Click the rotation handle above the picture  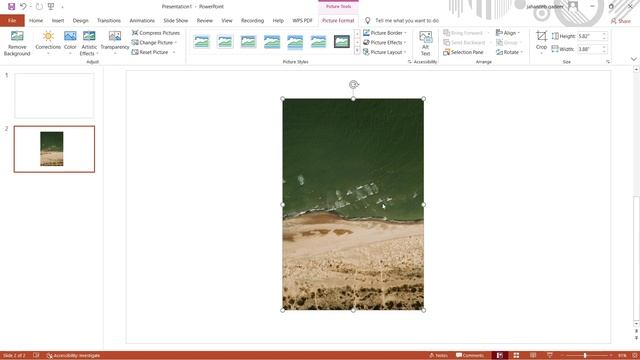(353, 84)
